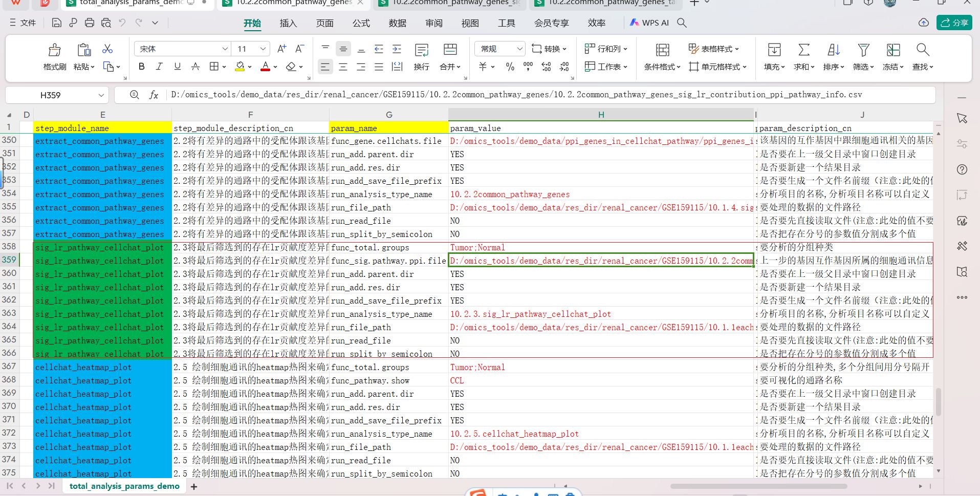Click the 筛选 Filter button
Screen dimensions: 980x496
pyautogui.click(x=863, y=57)
